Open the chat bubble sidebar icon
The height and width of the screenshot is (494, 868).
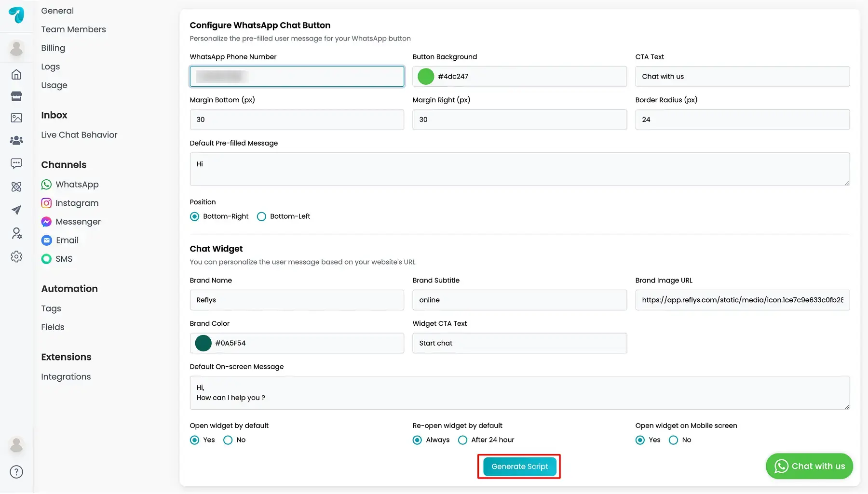click(x=16, y=163)
